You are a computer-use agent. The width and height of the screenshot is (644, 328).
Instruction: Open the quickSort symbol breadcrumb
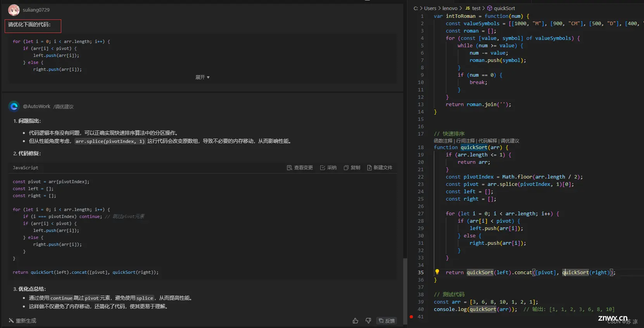pos(501,8)
